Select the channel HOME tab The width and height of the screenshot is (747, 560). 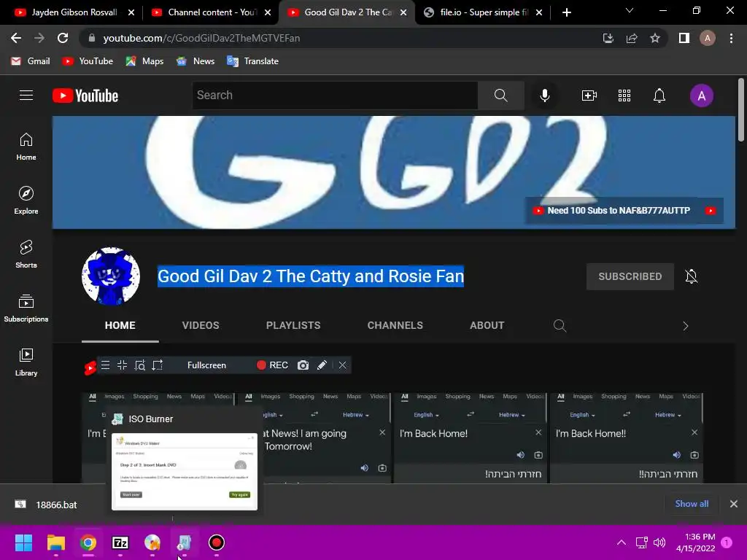(x=120, y=325)
